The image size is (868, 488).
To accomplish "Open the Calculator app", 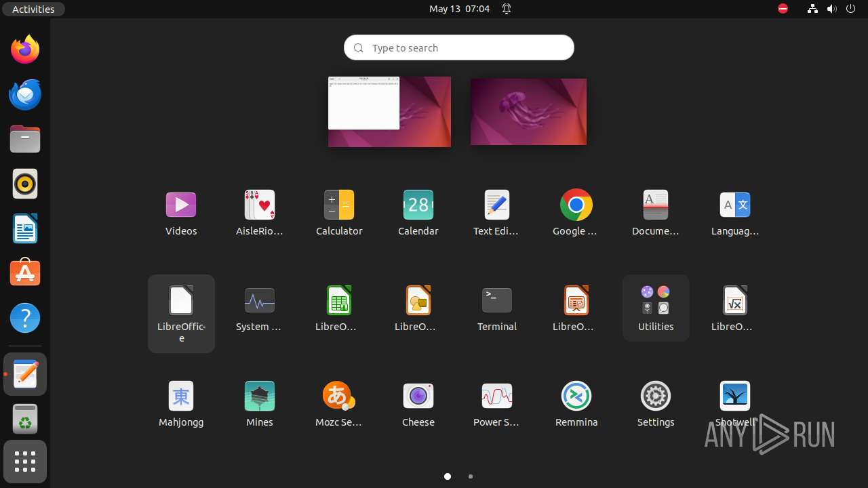I will pos(339,212).
